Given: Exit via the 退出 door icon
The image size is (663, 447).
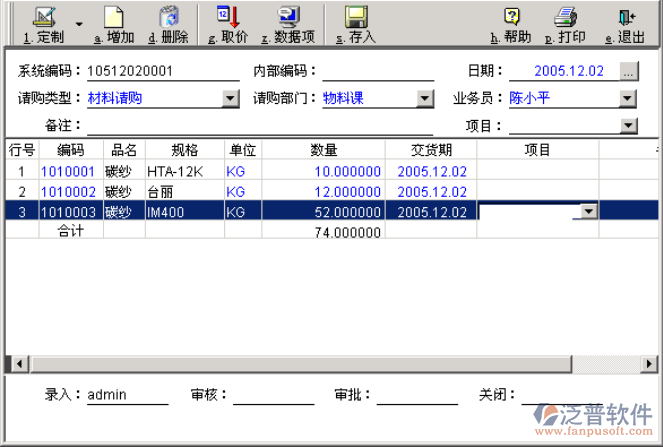Looking at the screenshot, I should tap(626, 18).
